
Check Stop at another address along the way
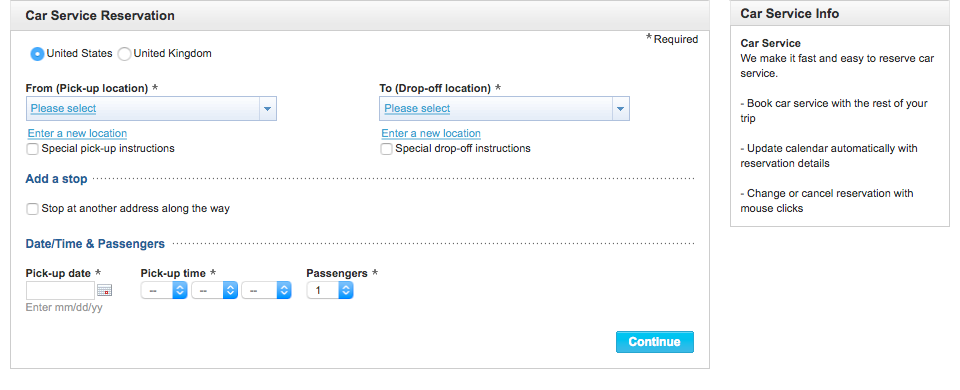point(32,209)
